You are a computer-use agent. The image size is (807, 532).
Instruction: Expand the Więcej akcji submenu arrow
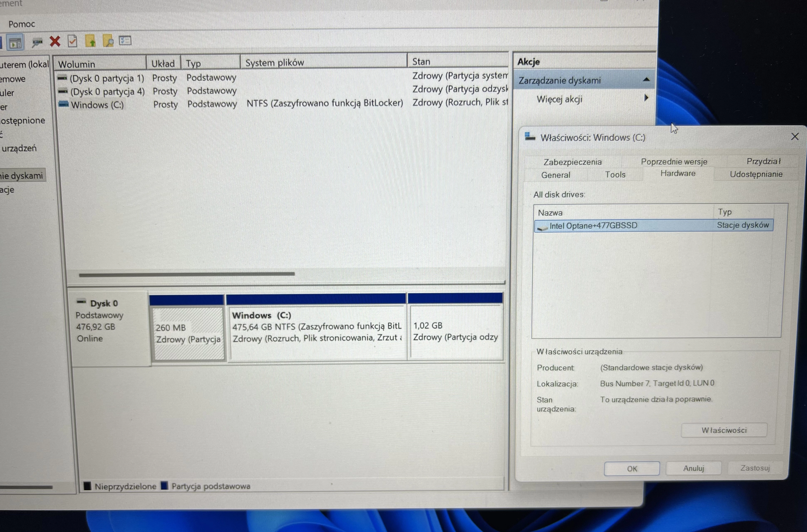(x=646, y=98)
